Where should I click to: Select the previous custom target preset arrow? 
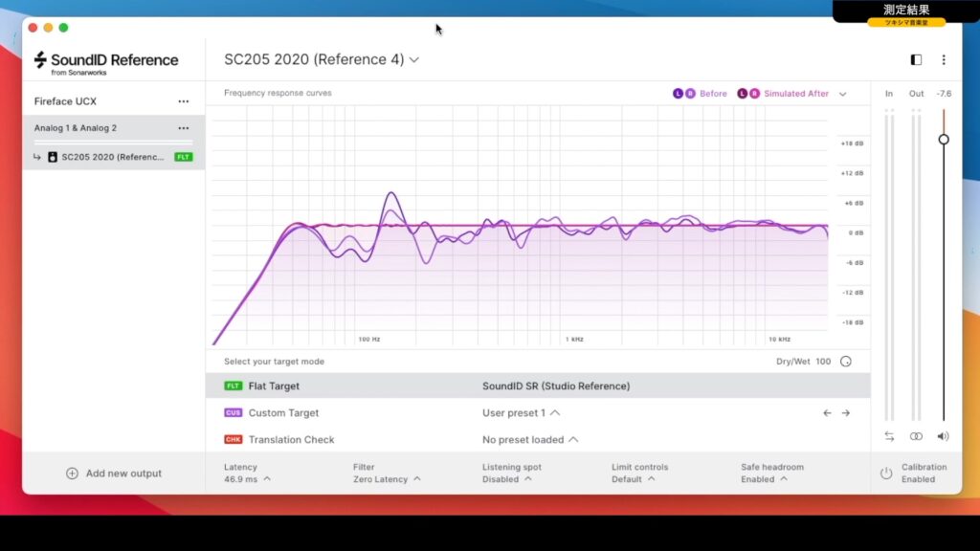(827, 413)
